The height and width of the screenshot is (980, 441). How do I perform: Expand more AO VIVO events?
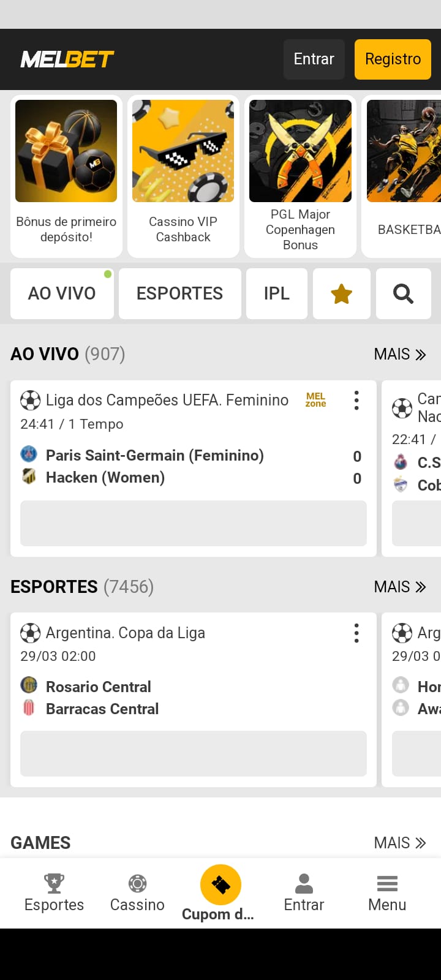pyautogui.click(x=400, y=354)
